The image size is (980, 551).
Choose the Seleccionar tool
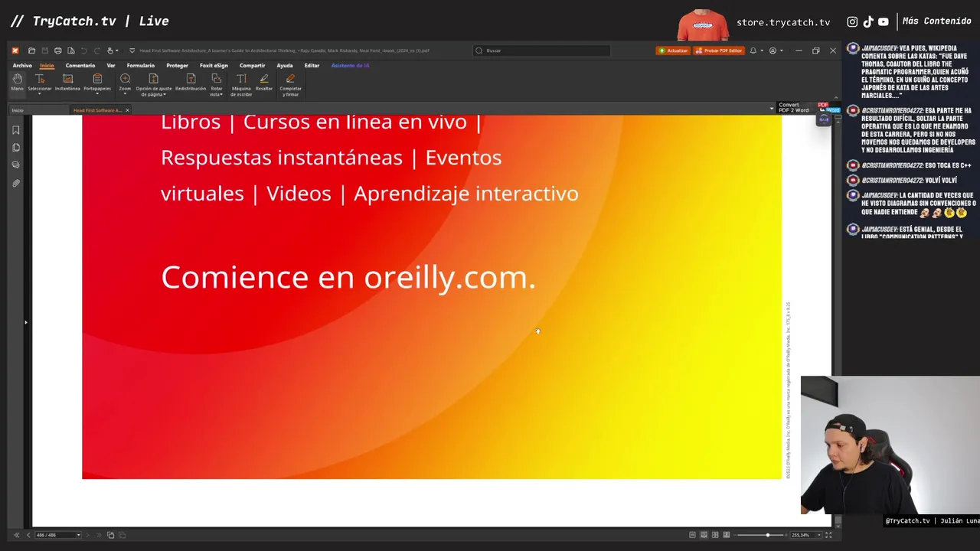pyautogui.click(x=39, y=83)
